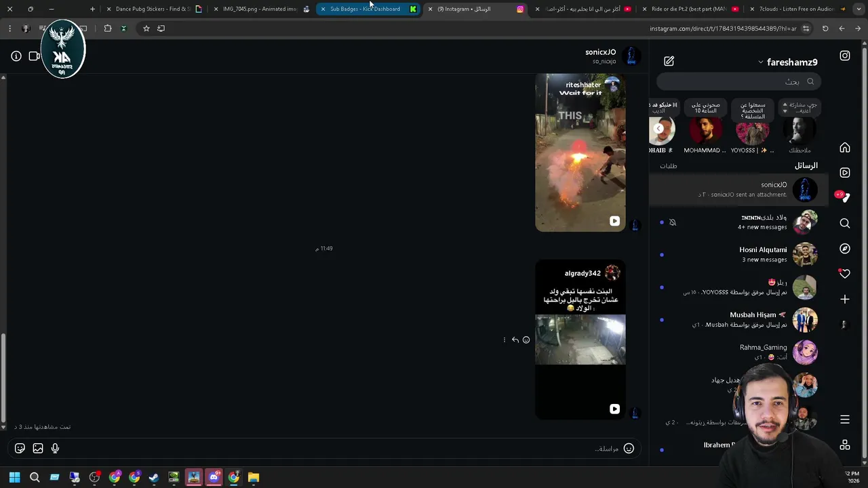Go forward in browser history
Image resolution: width=868 pixels, height=488 pixels.
coord(858,28)
